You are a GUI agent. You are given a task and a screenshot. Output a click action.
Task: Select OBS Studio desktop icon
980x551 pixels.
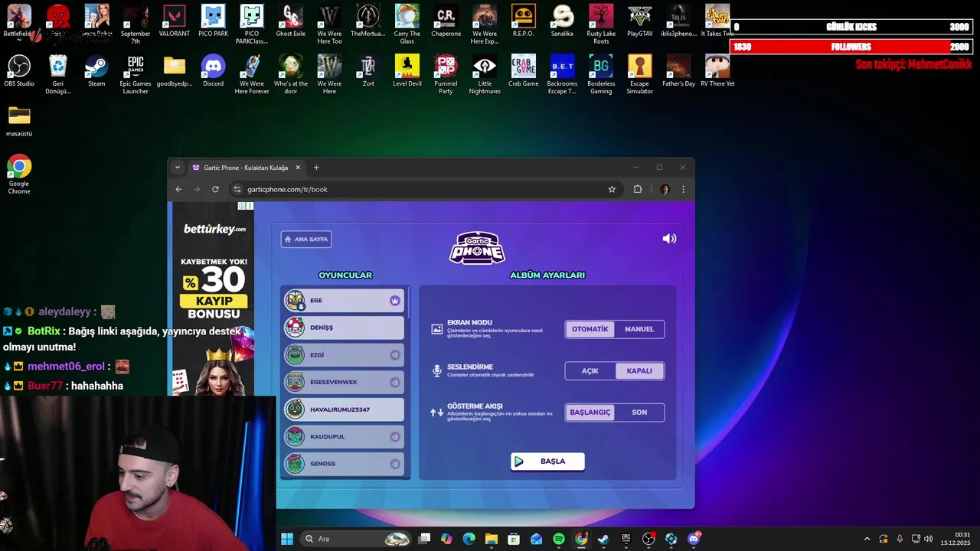pyautogui.click(x=19, y=70)
